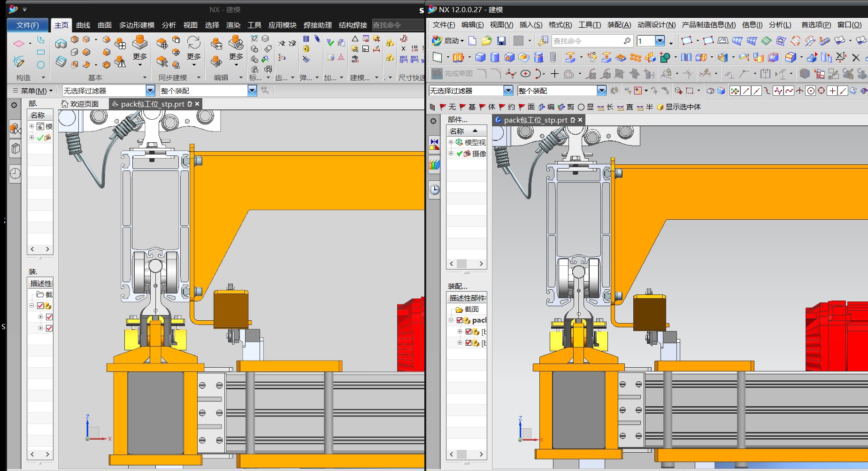Click Pattern Feature icon in left NX ribbon
The width and height of the screenshot is (868, 471).
coord(121,44)
